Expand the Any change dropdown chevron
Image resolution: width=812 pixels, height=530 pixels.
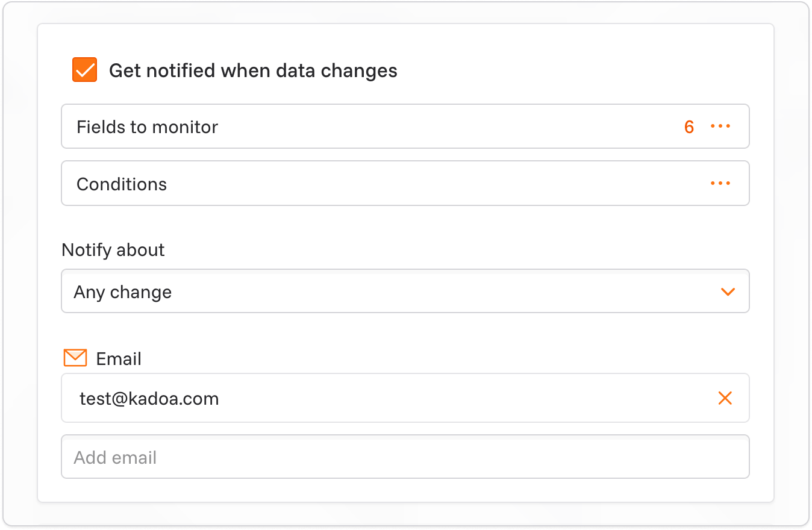point(728,291)
